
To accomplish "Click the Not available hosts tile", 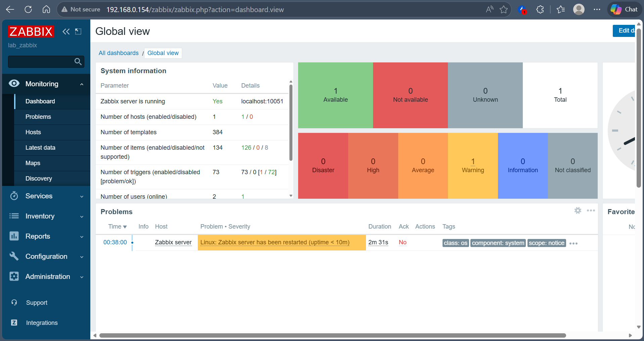I will click(x=410, y=95).
